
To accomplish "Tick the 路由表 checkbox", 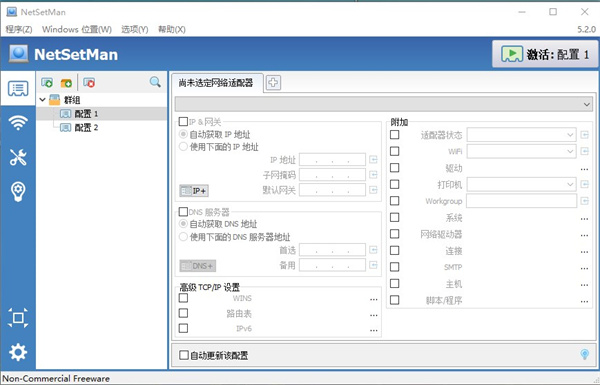I will [x=183, y=313].
